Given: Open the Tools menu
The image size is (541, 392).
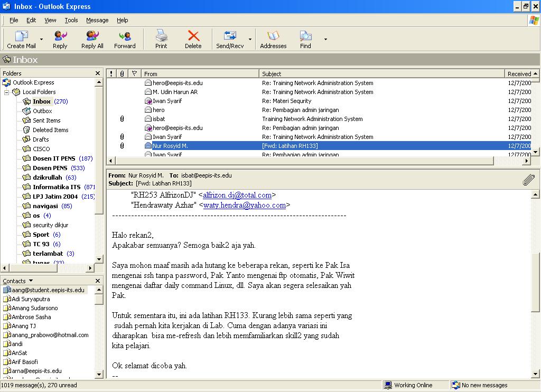Looking at the screenshot, I should [x=71, y=20].
